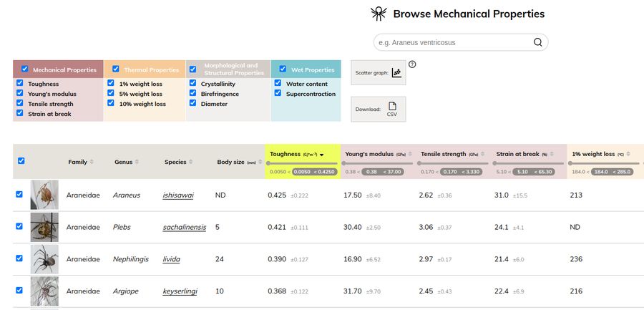This screenshot has height=310, width=644.
Task: Open the Nephilingis livida spider thumbnail
Action: point(44,259)
